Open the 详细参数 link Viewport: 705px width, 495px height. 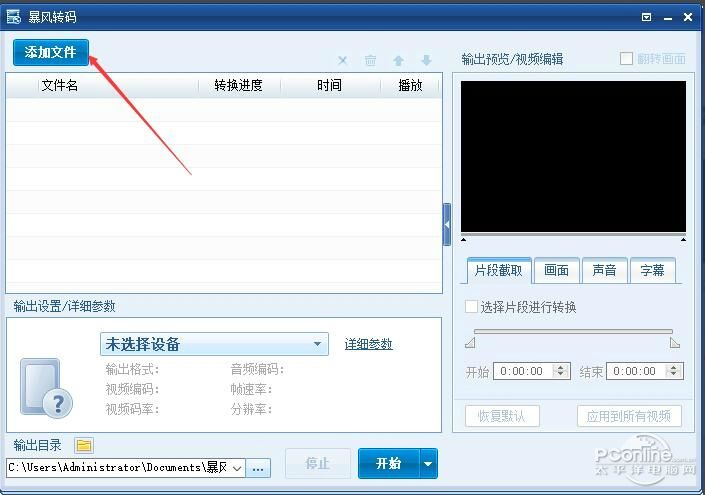pyautogui.click(x=369, y=344)
